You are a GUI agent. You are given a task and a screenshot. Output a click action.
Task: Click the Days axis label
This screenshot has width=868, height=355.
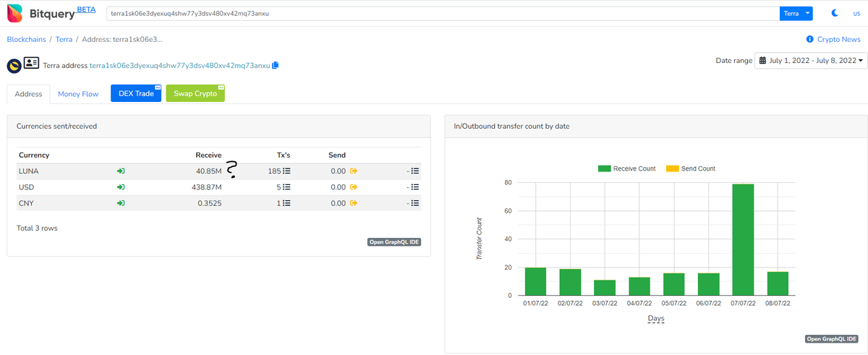click(x=656, y=318)
